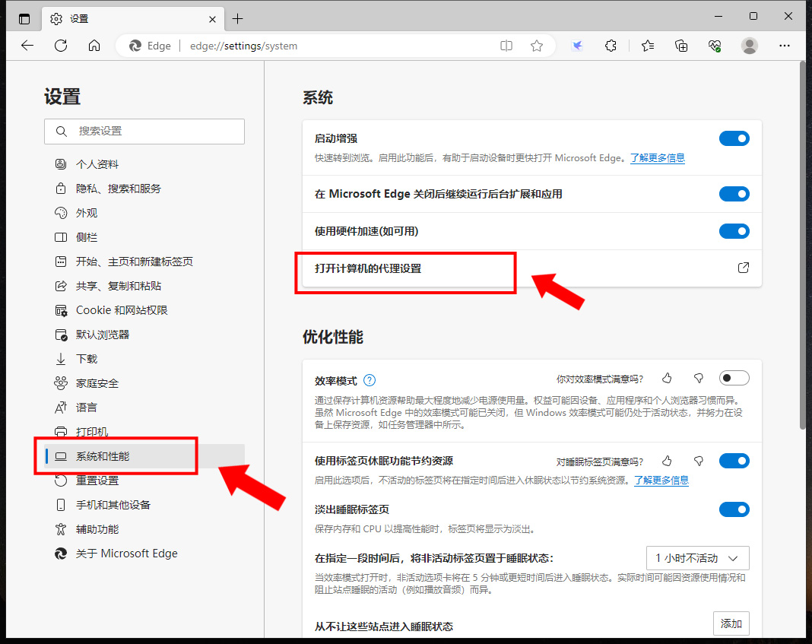Click the back navigation arrow
Viewport: 812px width, 644px height.
click(x=27, y=46)
